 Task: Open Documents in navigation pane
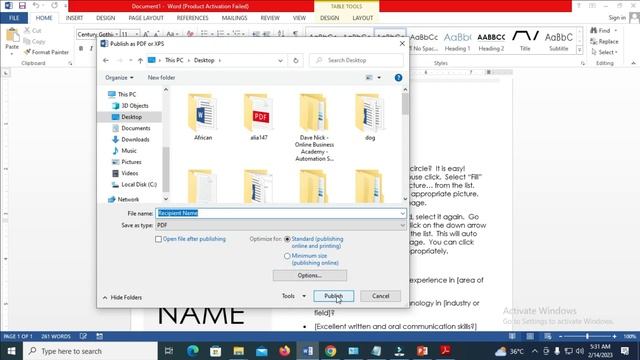[x=136, y=128]
